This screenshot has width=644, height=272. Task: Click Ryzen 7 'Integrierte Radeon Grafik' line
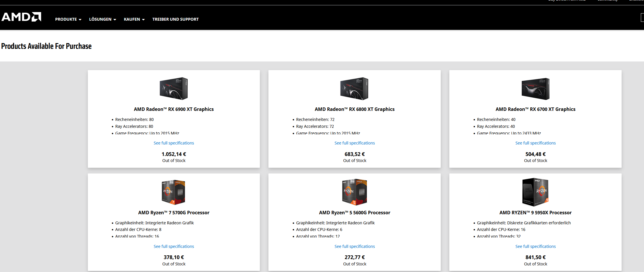154,223
